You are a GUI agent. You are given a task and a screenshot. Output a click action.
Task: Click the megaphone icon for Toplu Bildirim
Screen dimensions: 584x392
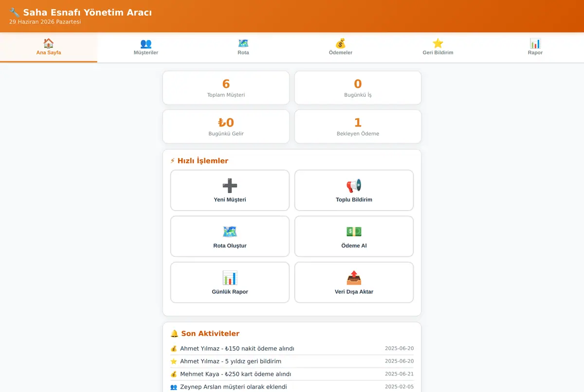(x=354, y=185)
